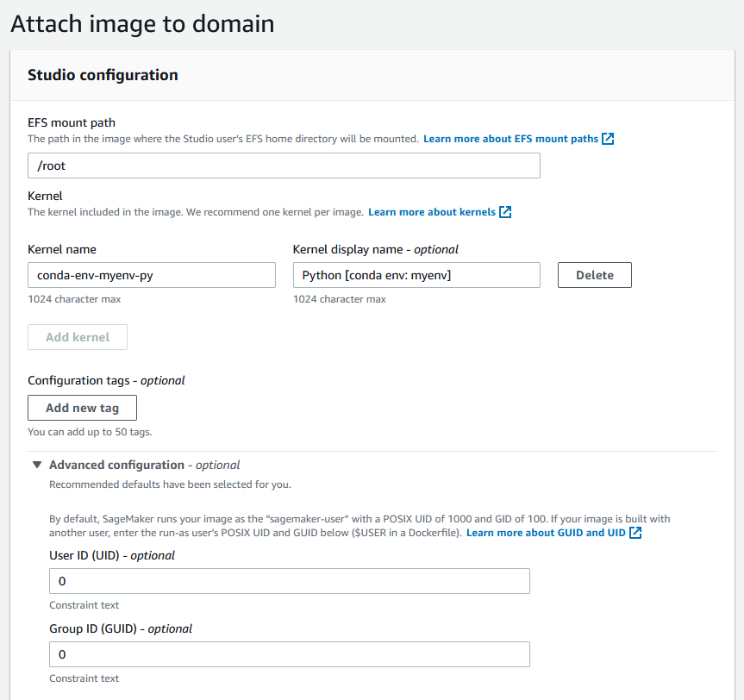Screen dimensions: 744x700
Task: Select the User ID (UID) field
Action: (x=290, y=581)
